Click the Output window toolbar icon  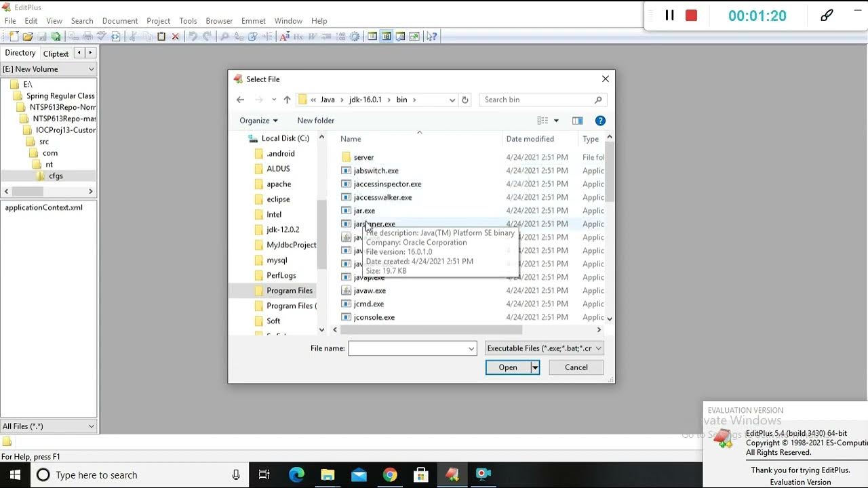click(401, 37)
